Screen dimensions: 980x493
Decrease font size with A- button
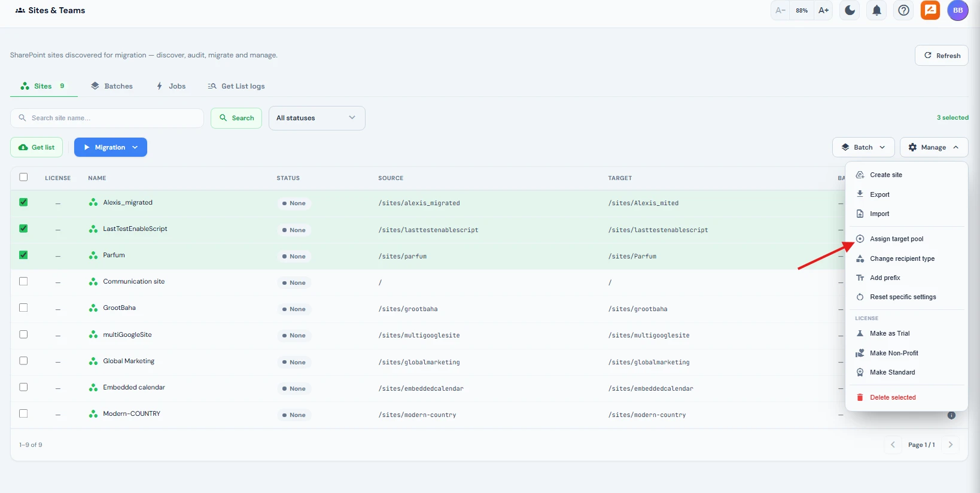pyautogui.click(x=780, y=10)
